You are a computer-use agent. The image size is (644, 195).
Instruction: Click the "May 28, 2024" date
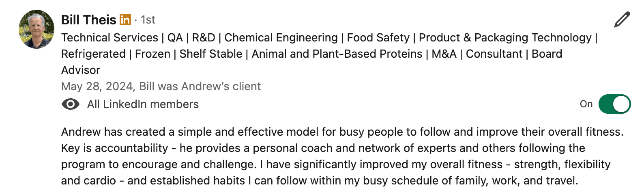tap(97, 87)
